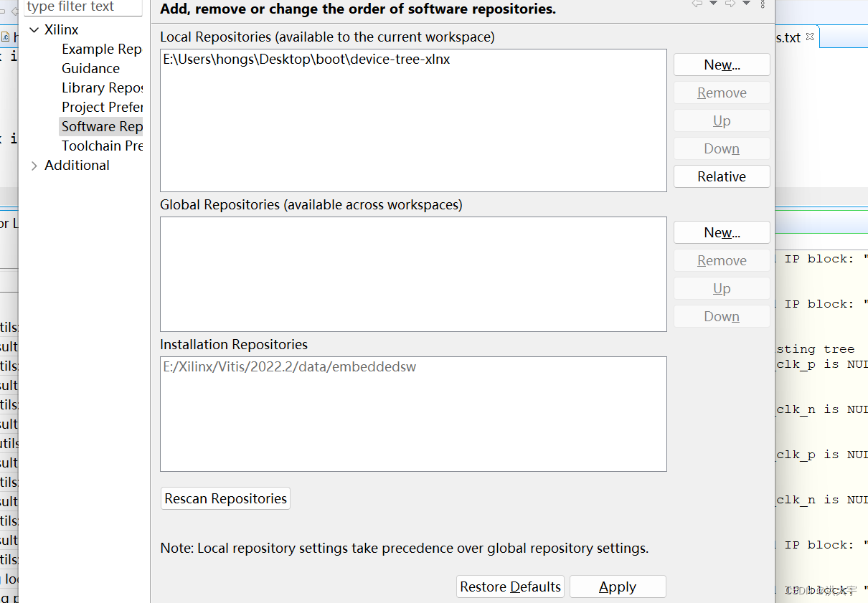
Task: Open Library Repositories preference page
Action: tap(102, 88)
